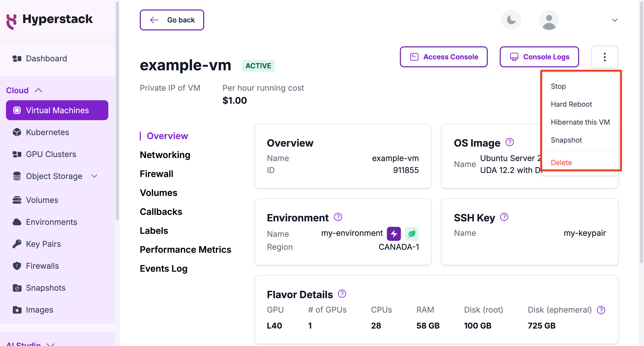The height and width of the screenshot is (346, 644).
Task: Click the Access Console button
Action: click(x=443, y=57)
